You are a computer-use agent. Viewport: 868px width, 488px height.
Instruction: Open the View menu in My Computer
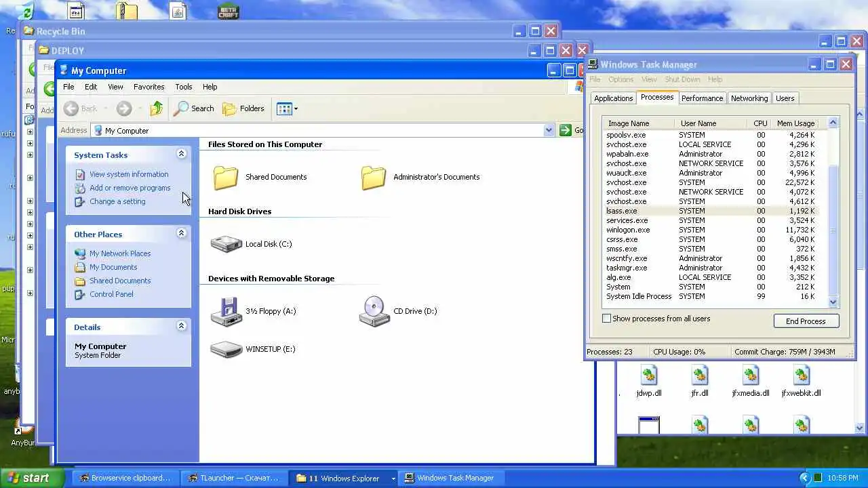click(x=115, y=87)
